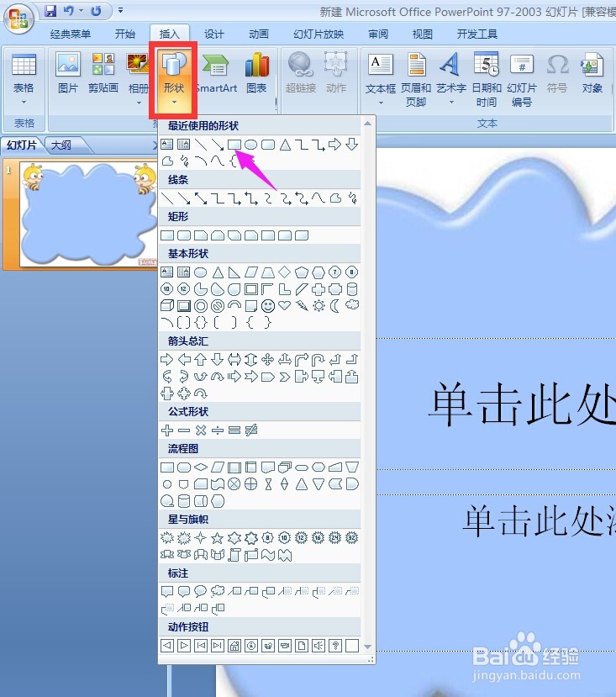Insert the Sound action button
The width and height of the screenshot is (616, 697).
click(x=319, y=646)
